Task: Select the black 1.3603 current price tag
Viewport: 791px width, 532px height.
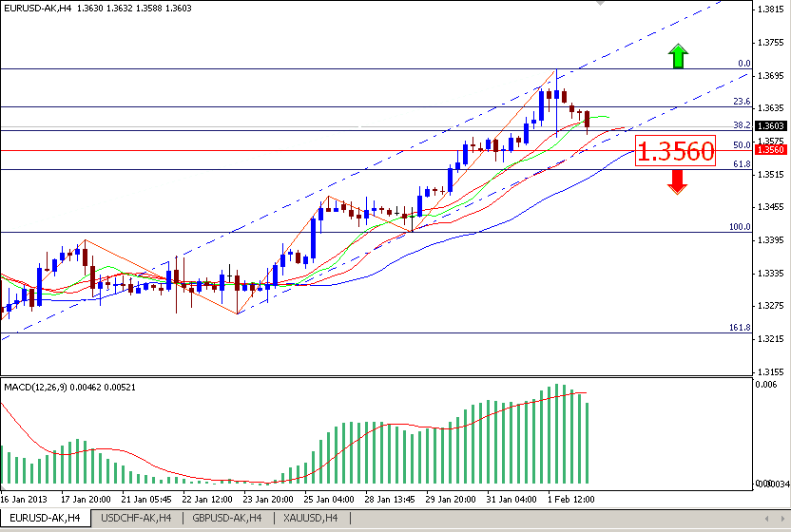Action: click(767, 125)
